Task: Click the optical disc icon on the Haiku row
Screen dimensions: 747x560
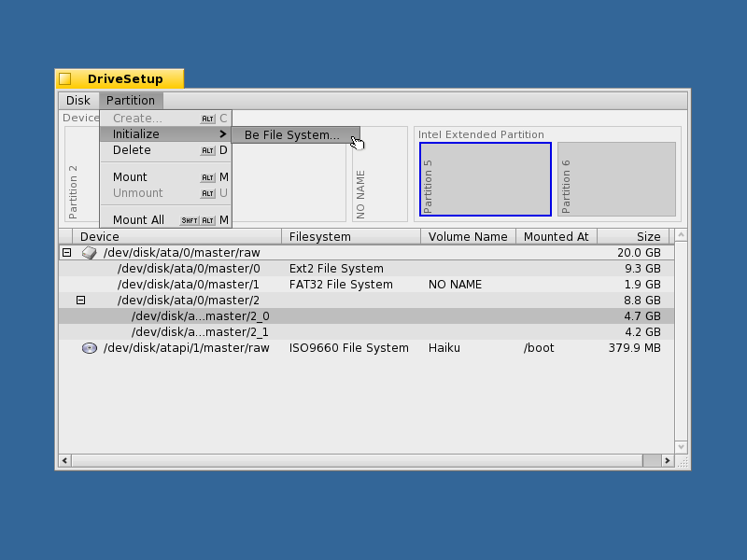Action: click(90, 347)
